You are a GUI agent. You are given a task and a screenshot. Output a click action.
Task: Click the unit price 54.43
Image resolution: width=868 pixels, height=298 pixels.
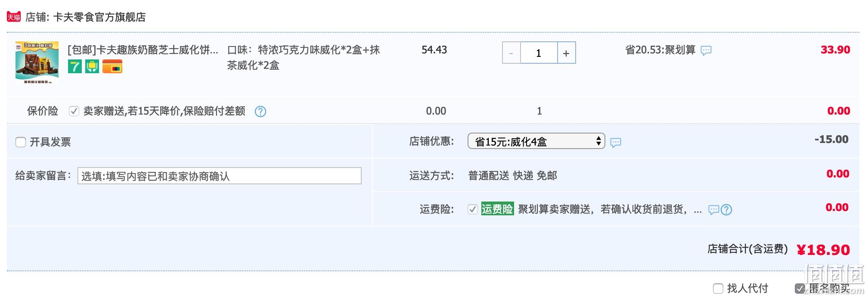click(434, 50)
